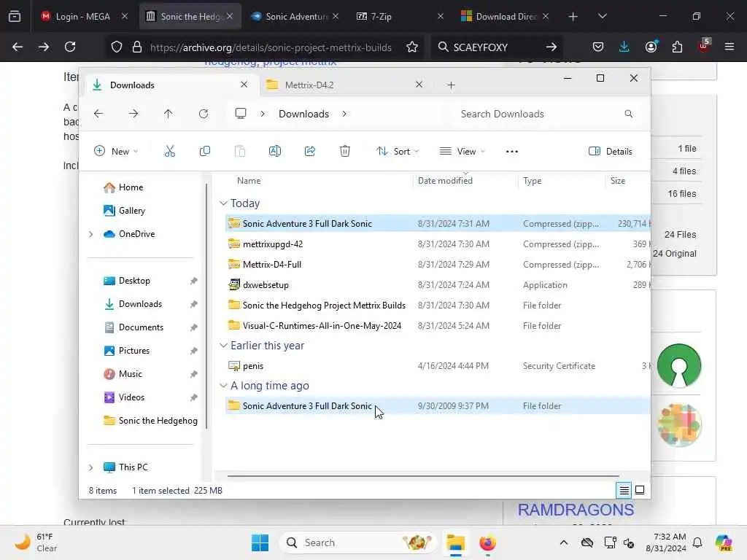Reload the archive.org page in Firefox
This screenshot has height=560, width=747.
70,47
